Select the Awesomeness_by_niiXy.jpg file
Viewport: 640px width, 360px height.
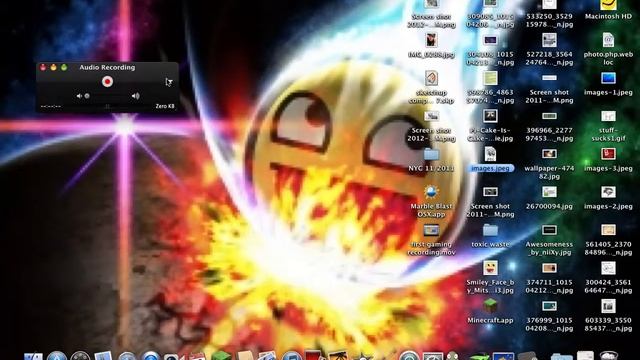(x=549, y=230)
